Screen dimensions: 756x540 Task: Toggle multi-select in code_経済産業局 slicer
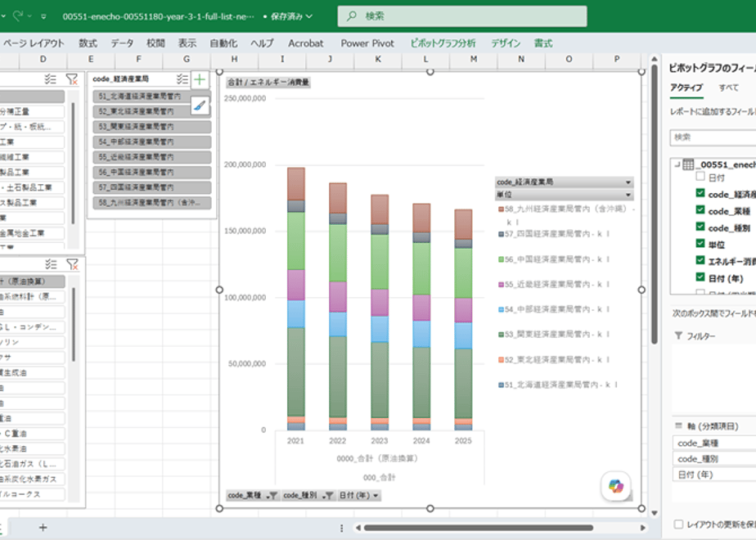[x=182, y=79]
